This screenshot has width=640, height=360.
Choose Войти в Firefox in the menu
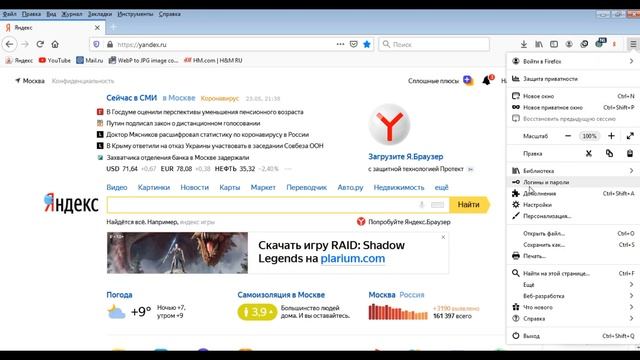(573, 61)
